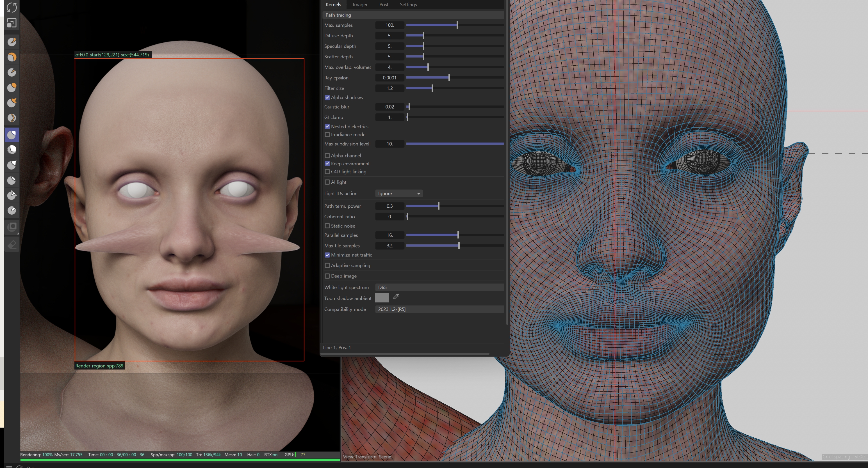Pick the brush with the thin white sliver
The height and width of the screenshot is (468, 868).
pyautogui.click(x=12, y=180)
